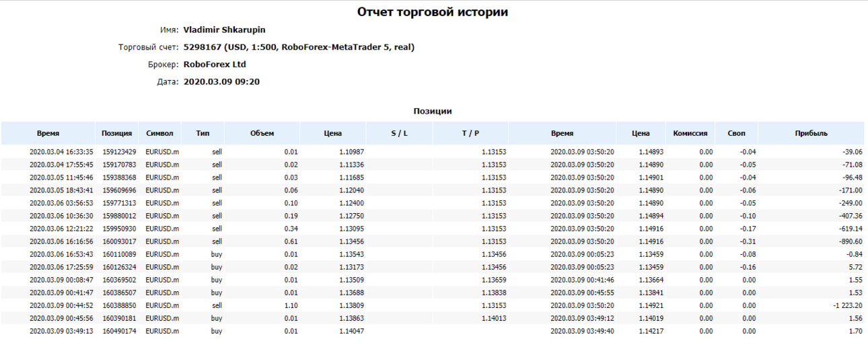Click the 'Прибыль' column header

point(811,133)
